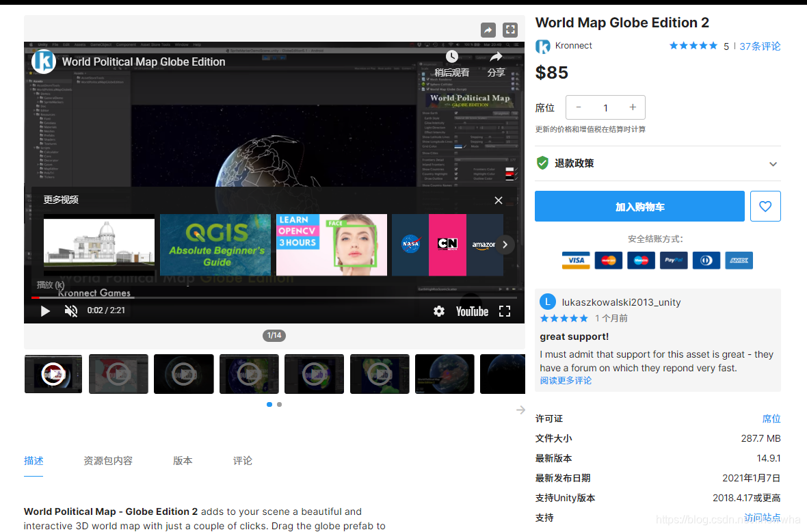Screen dimensions: 807x532
Task: Show next suggested videos arrow
Action: [505, 245]
